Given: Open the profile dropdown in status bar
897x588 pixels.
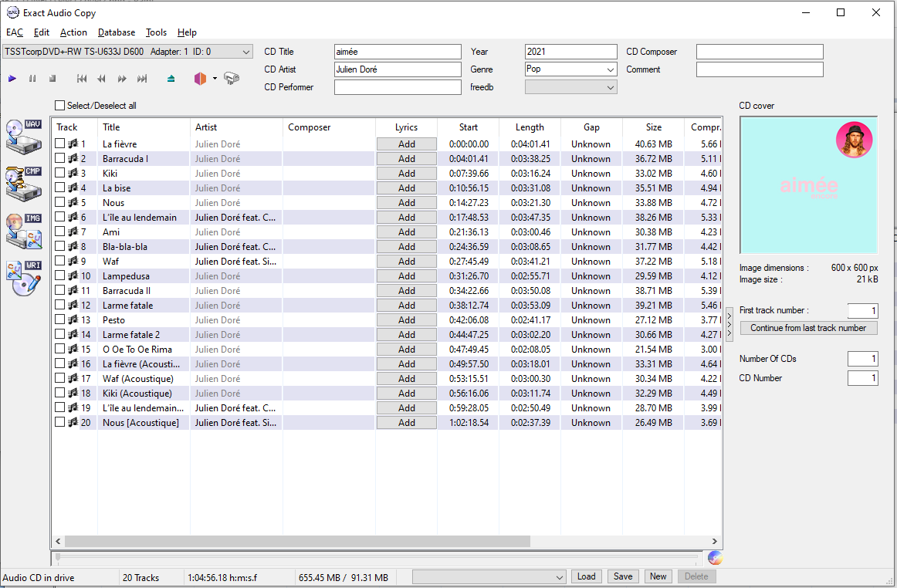Looking at the screenshot, I should tap(489, 576).
